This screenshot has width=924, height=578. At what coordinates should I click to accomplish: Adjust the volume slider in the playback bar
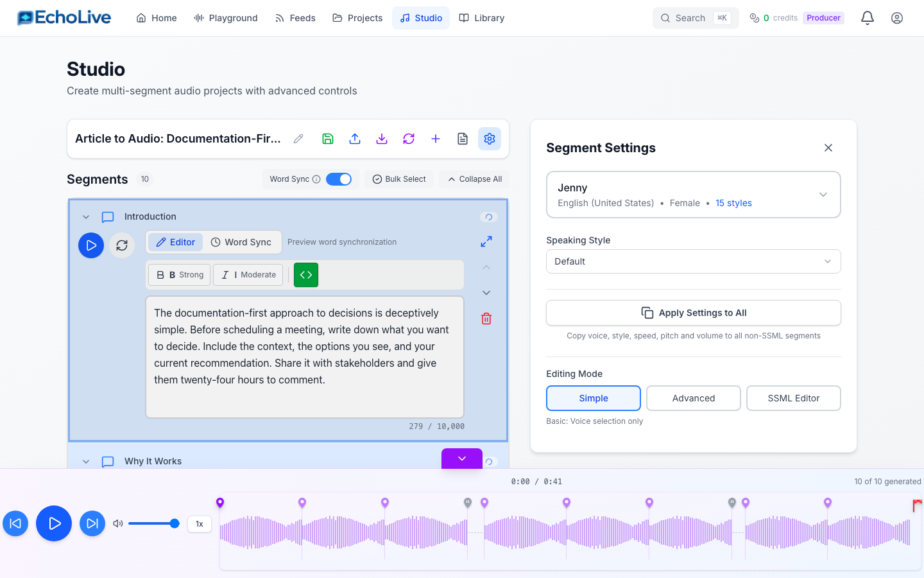coord(154,523)
